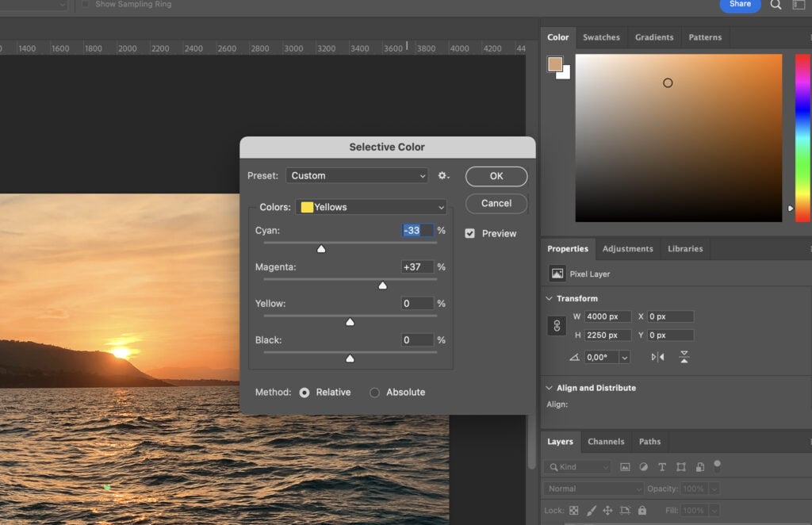Open the Adjustments tab

tap(627, 248)
